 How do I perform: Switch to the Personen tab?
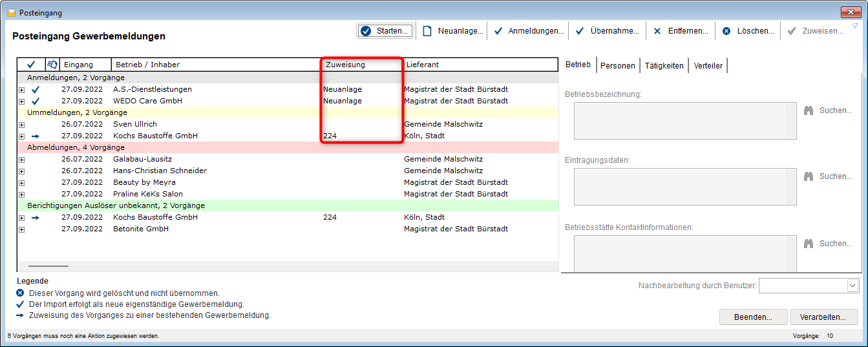(617, 65)
